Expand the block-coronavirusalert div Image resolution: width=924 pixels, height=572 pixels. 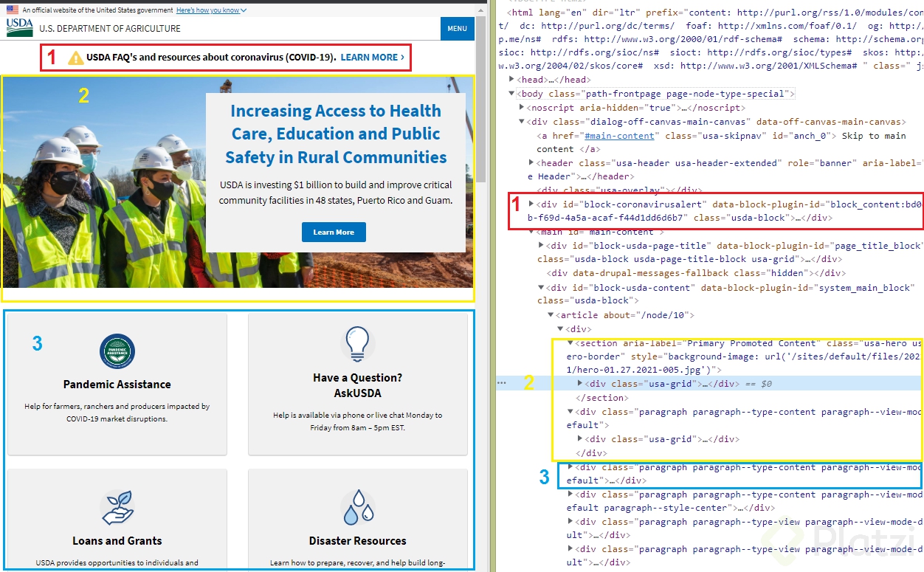[532, 204]
